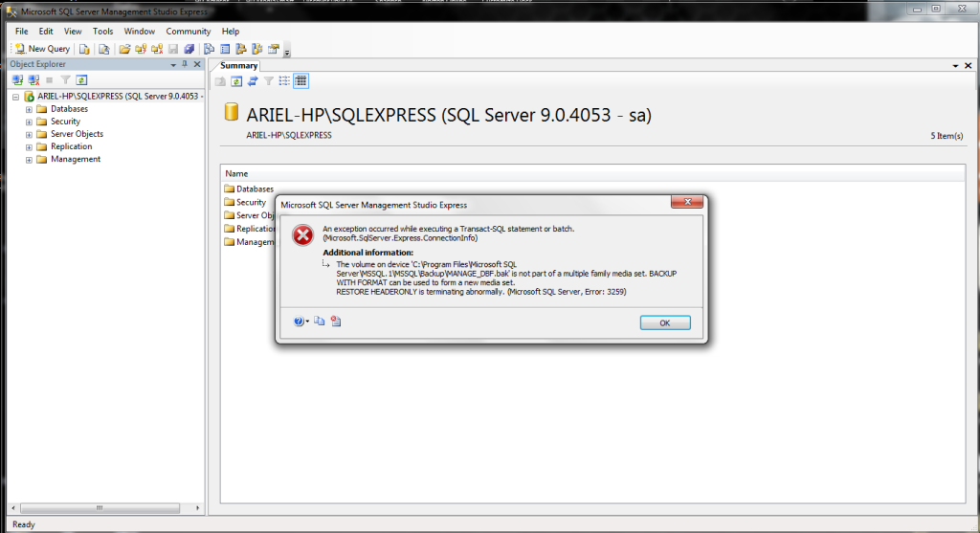
Task: Click the Disconnect icon in Object Explorer
Action: click(33, 80)
